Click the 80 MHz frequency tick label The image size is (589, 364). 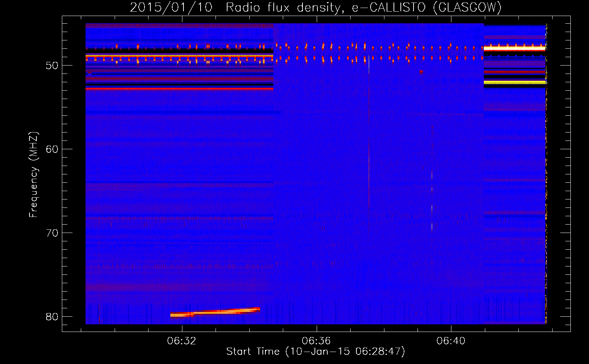click(x=52, y=317)
